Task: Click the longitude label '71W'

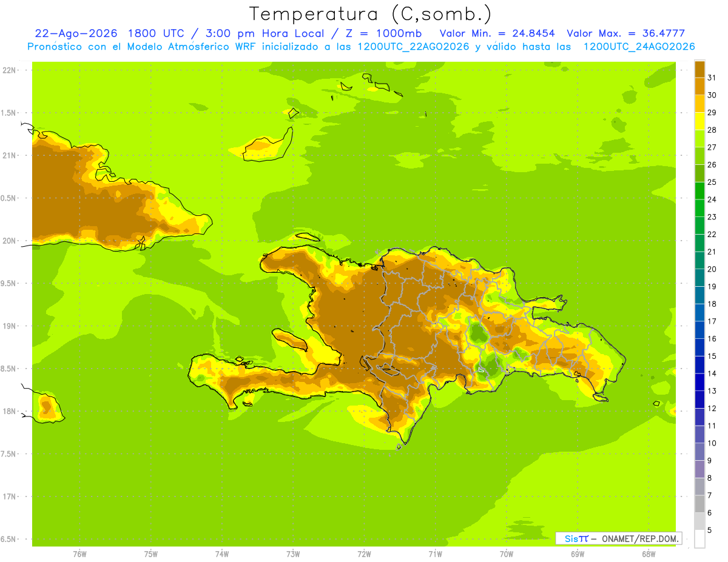Action: coord(435,554)
